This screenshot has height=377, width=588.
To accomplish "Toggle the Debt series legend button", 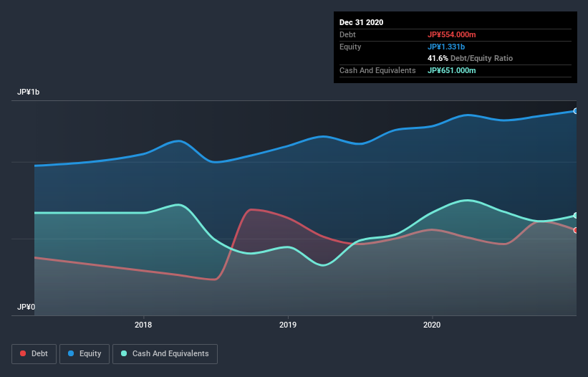I will 34,354.
